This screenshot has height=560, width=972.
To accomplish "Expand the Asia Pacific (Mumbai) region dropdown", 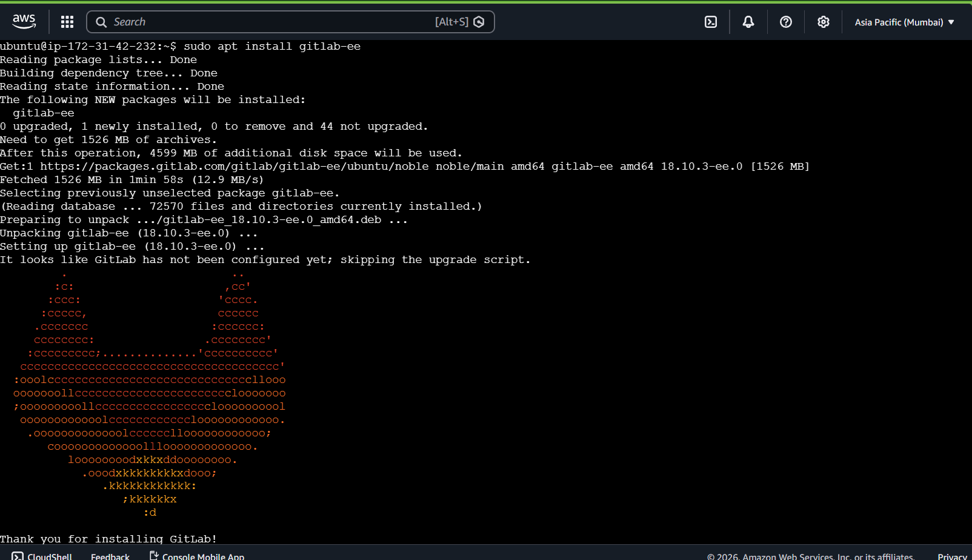I will [904, 22].
